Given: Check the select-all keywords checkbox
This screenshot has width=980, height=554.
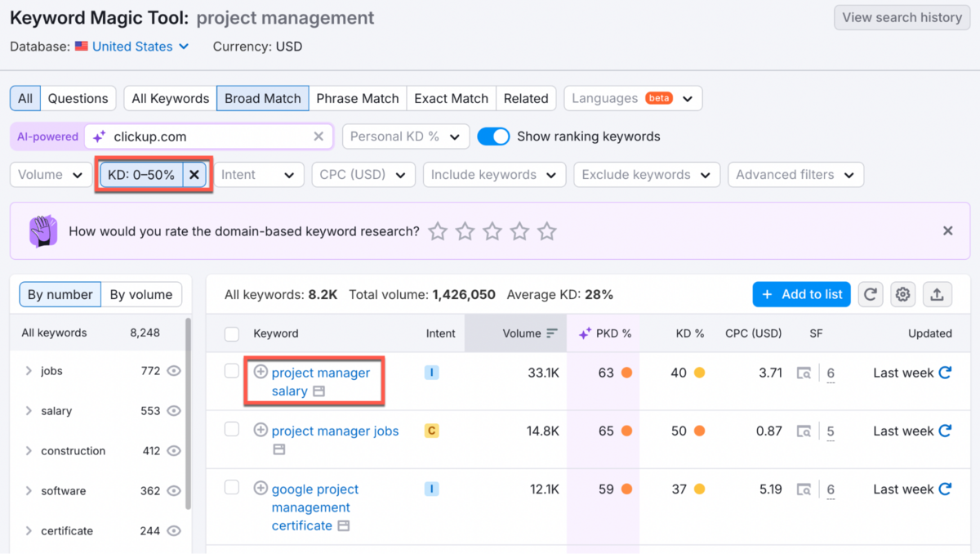Looking at the screenshot, I should 232,333.
